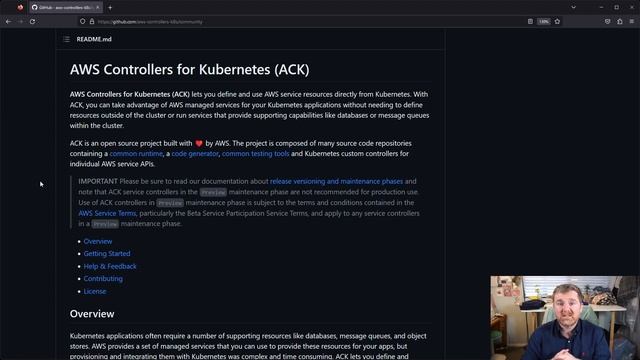Viewport: 640px width, 360px height.
Task: Maximize or restore the browser window
Action: 616,7
